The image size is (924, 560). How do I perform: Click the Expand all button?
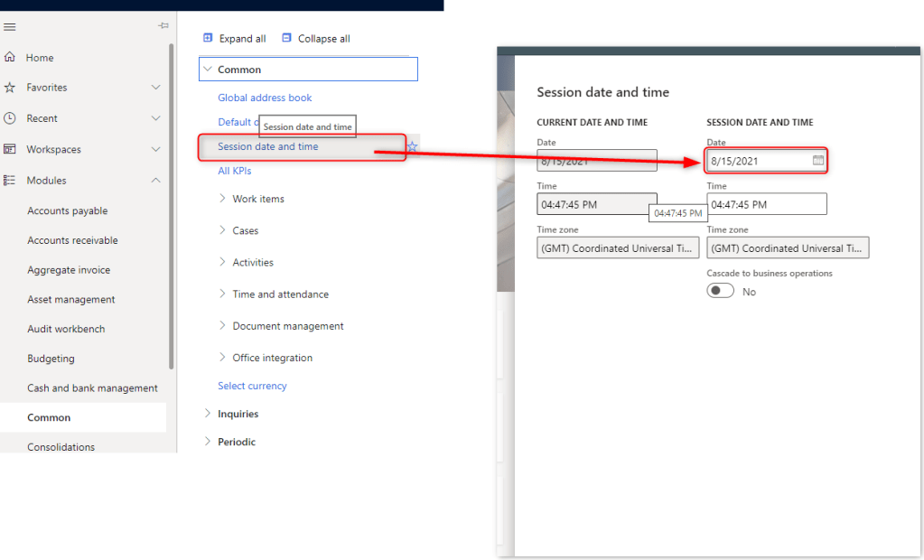click(234, 39)
